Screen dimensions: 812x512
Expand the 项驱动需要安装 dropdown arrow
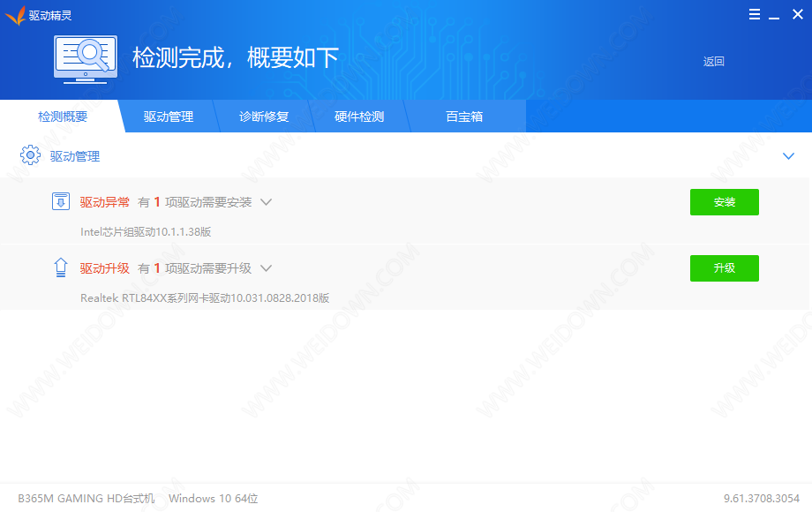[x=266, y=202]
